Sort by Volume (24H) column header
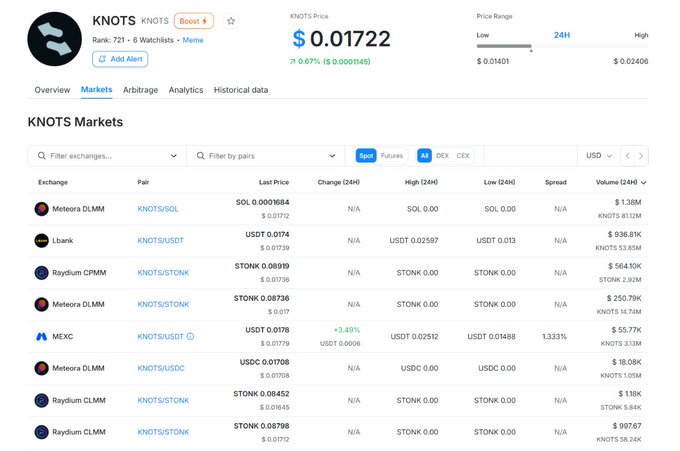 [x=621, y=182]
